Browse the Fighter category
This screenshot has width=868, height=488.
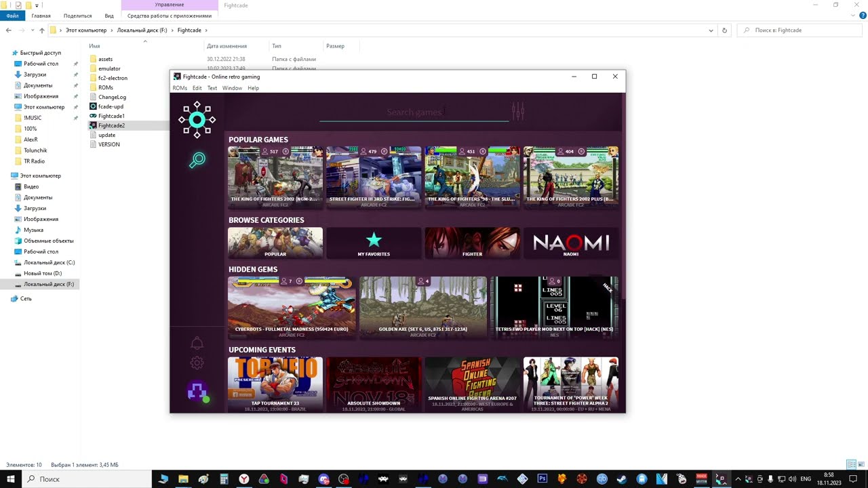click(472, 243)
